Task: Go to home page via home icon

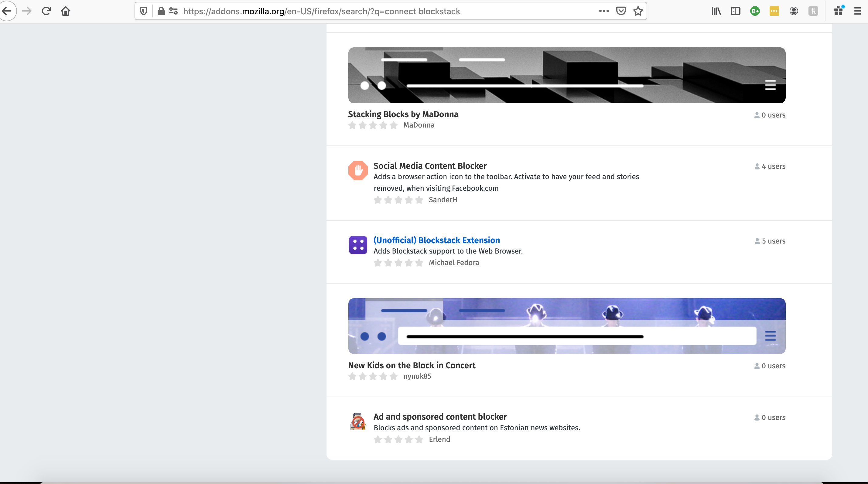Action: 66,11
